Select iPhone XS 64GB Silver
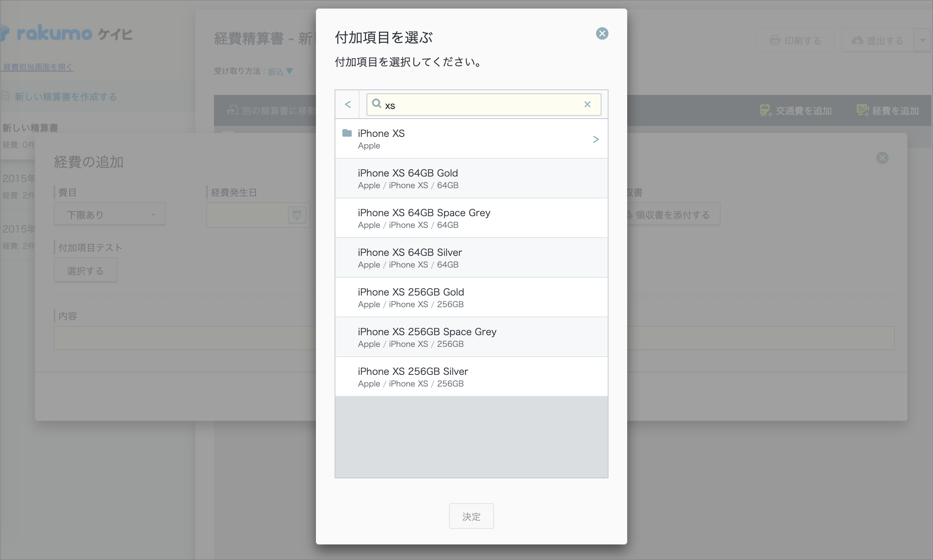The width and height of the screenshot is (933, 560). [x=471, y=258]
